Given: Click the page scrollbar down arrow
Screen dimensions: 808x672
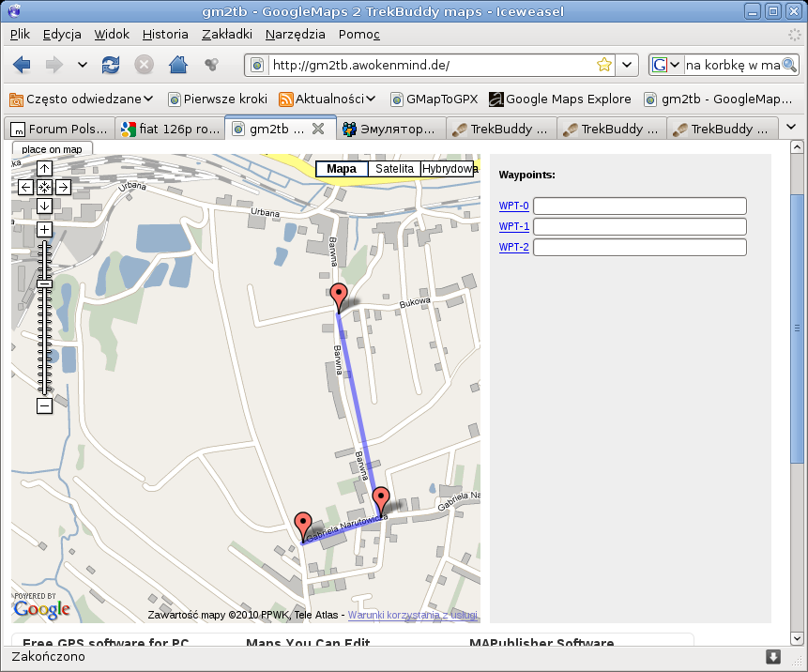Looking at the screenshot, I should pyautogui.click(x=797, y=638).
